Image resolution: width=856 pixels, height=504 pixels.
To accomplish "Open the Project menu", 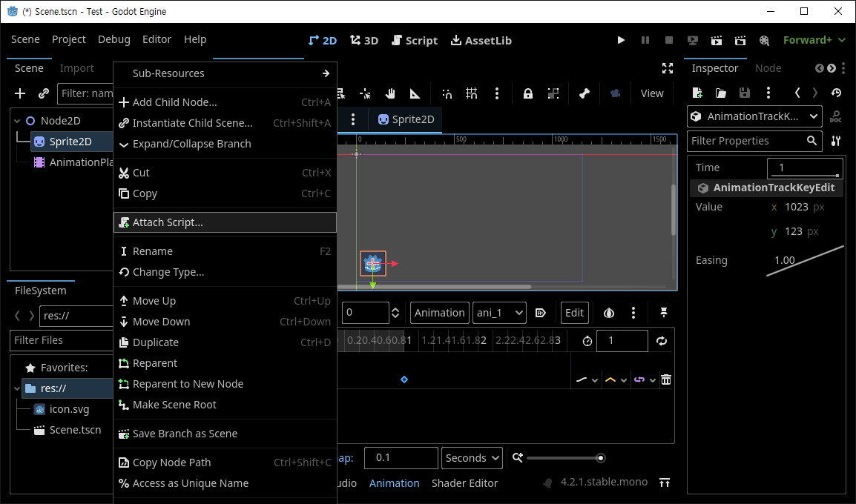I will (68, 39).
